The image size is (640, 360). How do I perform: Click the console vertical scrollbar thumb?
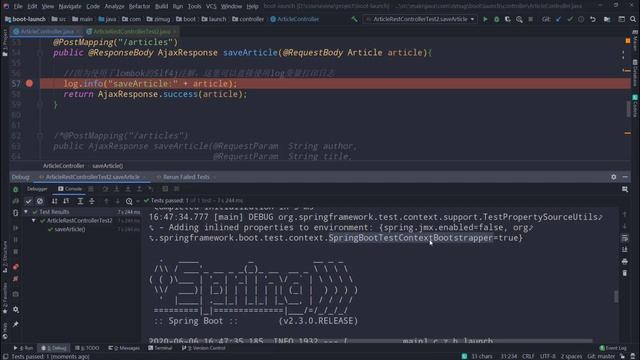[x=616, y=296]
